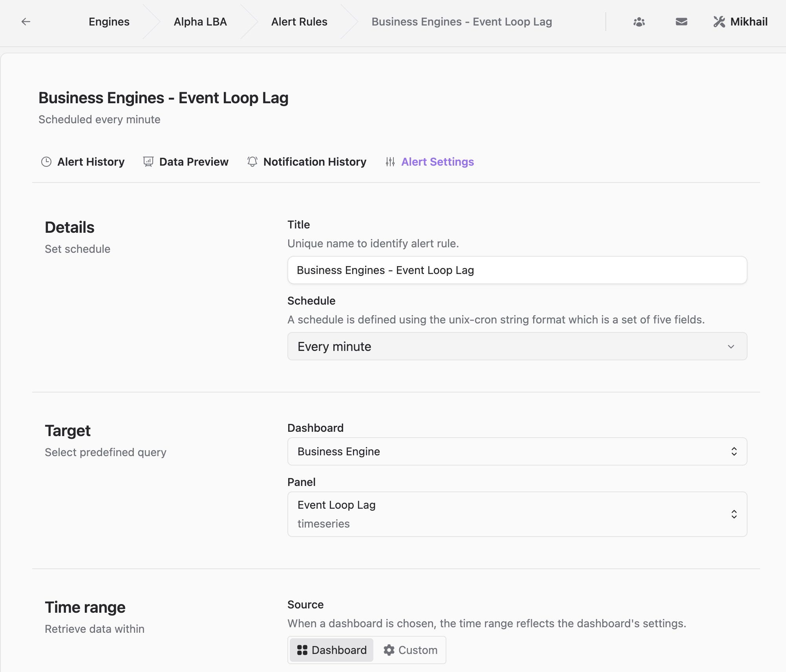Screen dimensions: 786x672
Task: Click the unix-cron schedule description text
Action: (x=496, y=320)
